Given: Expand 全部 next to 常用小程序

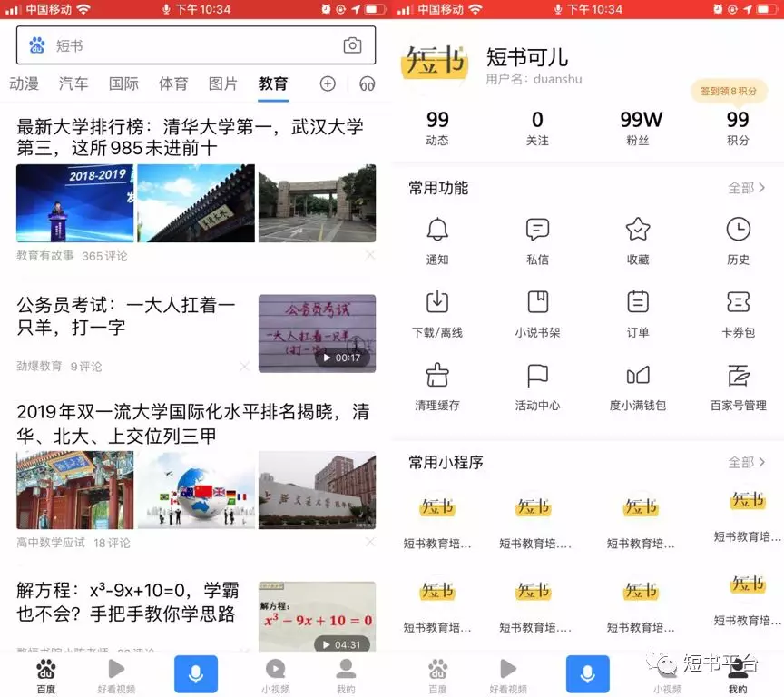Looking at the screenshot, I should point(746,462).
